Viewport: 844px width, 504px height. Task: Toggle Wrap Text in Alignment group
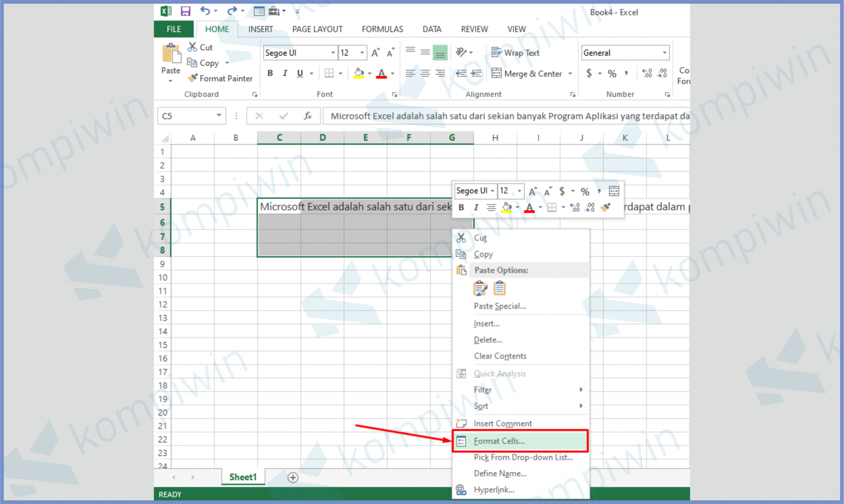point(516,53)
